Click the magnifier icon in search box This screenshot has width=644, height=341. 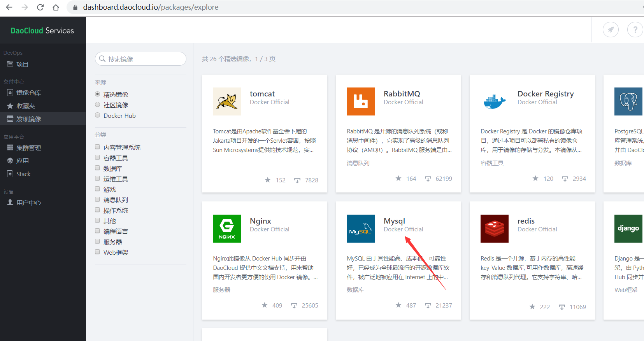(102, 59)
